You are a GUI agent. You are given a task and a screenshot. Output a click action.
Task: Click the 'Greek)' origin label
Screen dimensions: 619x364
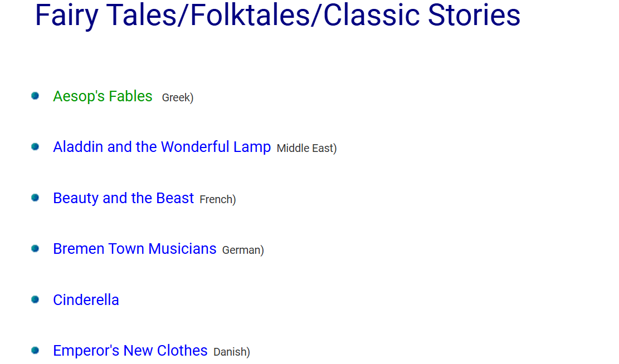[x=178, y=98]
